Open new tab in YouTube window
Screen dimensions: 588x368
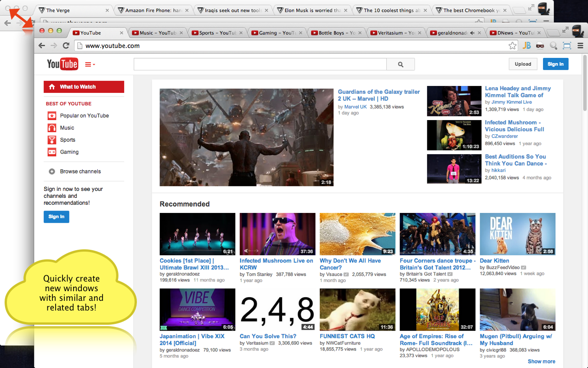[554, 33]
